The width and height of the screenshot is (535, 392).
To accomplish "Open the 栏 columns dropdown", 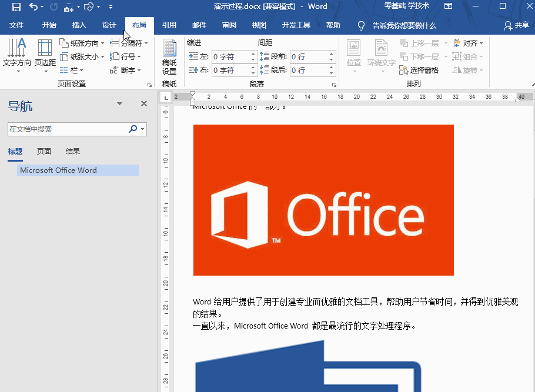I will (71, 71).
